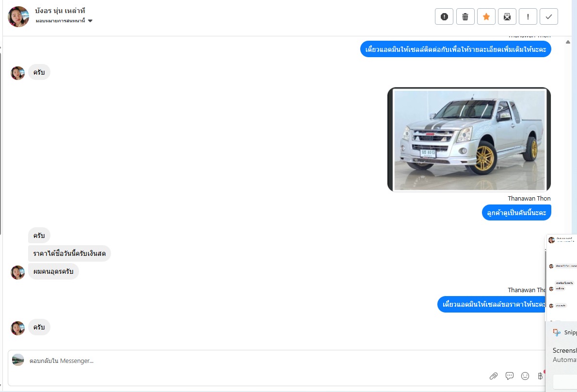Click the baht currency payment icon
Screen dimensions: 577x392
[540, 376]
